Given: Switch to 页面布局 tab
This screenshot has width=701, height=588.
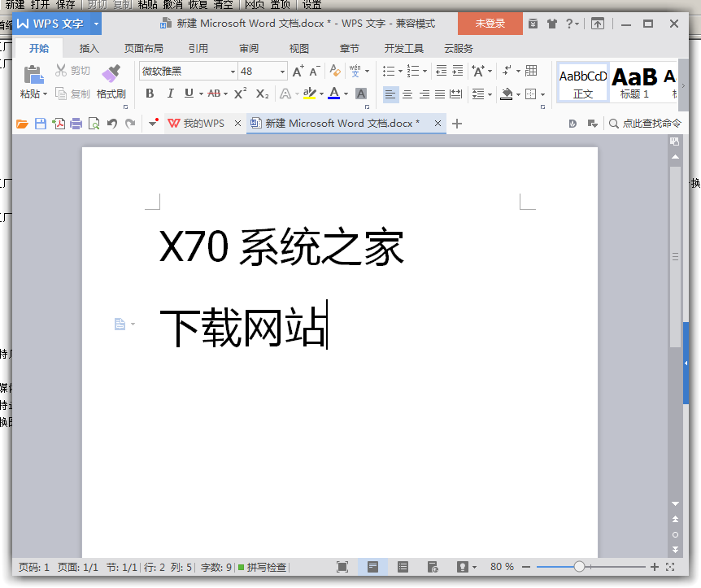Looking at the screenshot, I should pyautogui.click(x=143, y=48).
